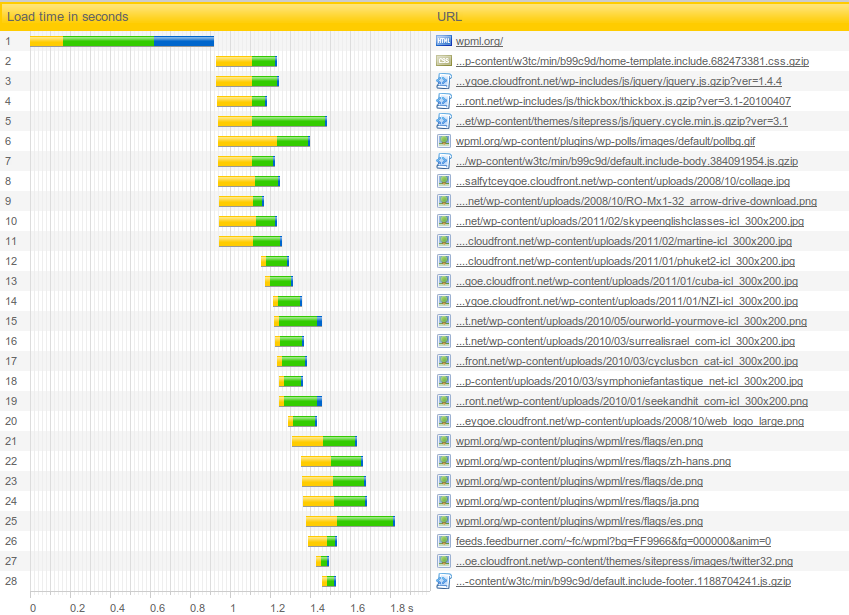Viewport: 849px width, 615px height.
Task: Click the CSS file icon for home-template.include
Action: pyautogui.click(x=443, y=61)
